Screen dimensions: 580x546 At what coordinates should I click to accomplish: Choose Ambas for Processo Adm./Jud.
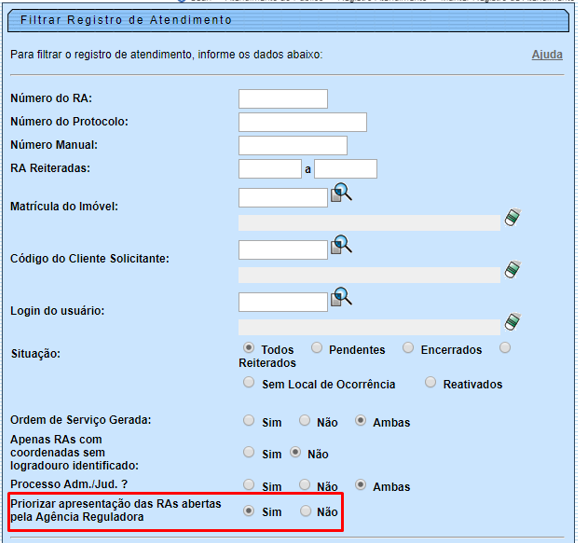point(360,485)
